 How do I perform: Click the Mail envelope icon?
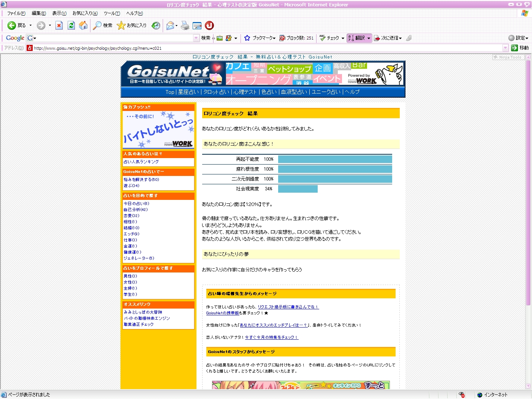point(170,25)
